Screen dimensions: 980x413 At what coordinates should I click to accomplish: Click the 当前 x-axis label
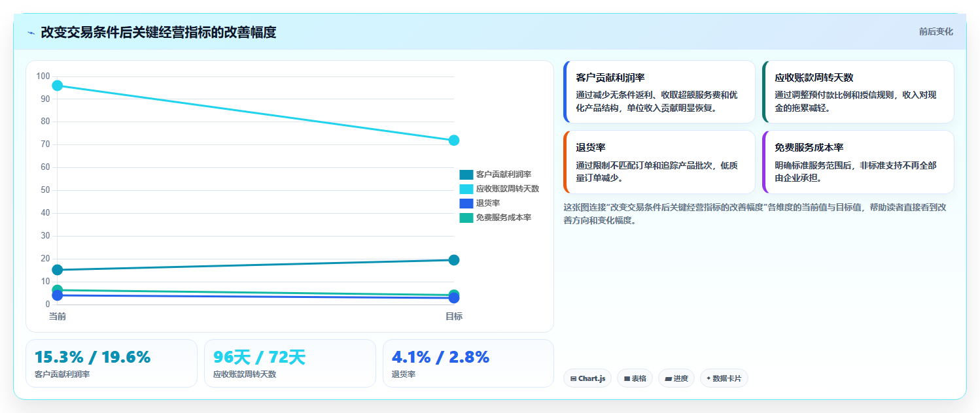[x=58, y=316]
